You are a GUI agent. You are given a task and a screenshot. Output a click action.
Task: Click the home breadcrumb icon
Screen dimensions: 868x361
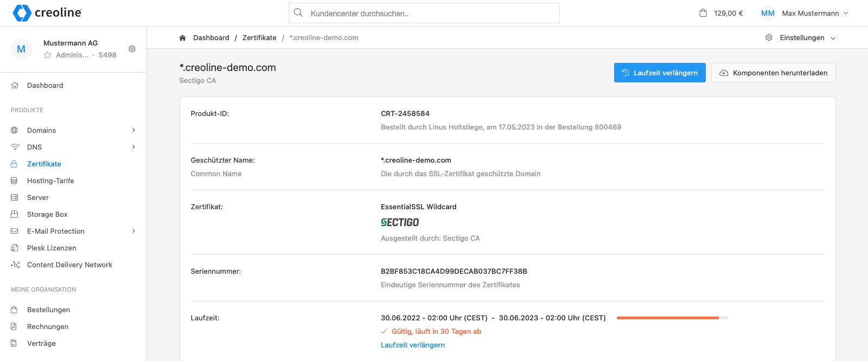click(183, 37)
